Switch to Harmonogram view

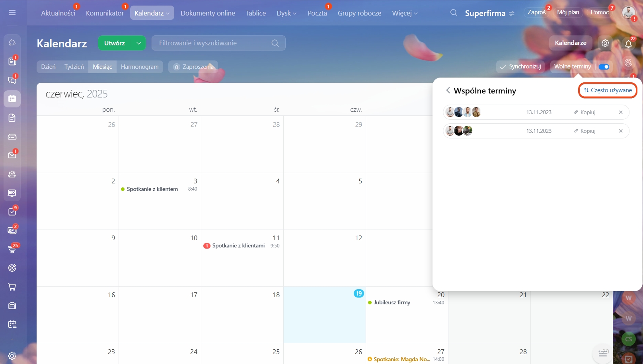pyautogui.click(x=140, y=67)
